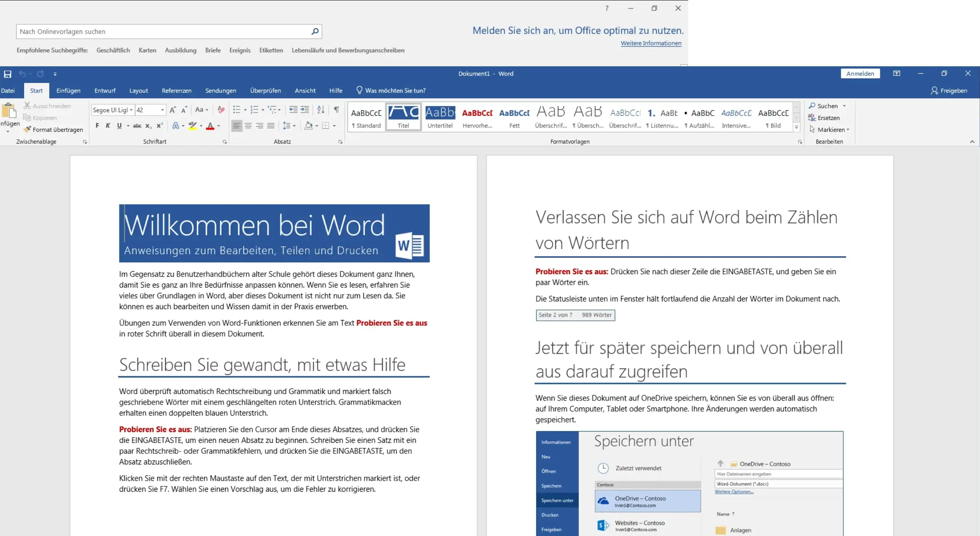The height and width of the screenshot is (536, 980).
Task: Open the Einfügen ribbon tab
Action: point(68,91)
